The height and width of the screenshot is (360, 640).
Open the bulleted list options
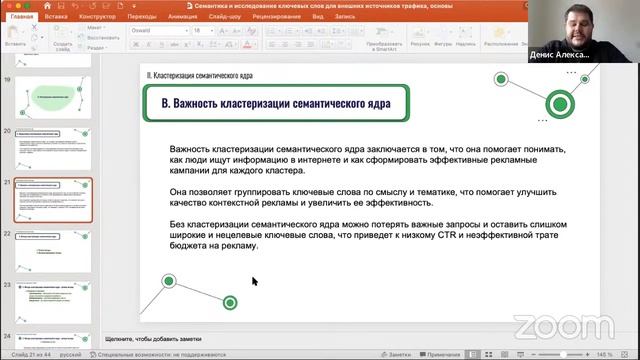click(274, 31)
